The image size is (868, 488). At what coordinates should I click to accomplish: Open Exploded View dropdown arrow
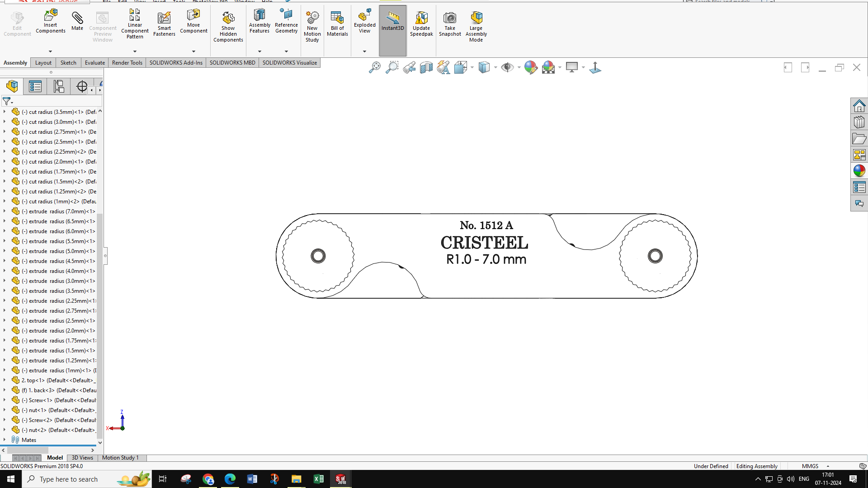[x=365, y=52]
